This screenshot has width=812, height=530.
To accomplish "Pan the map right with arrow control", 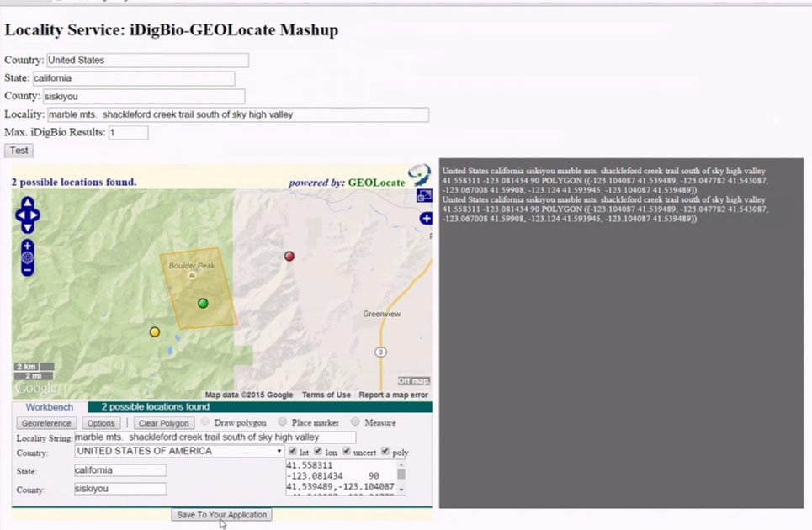I will click(x=34, y=215).
